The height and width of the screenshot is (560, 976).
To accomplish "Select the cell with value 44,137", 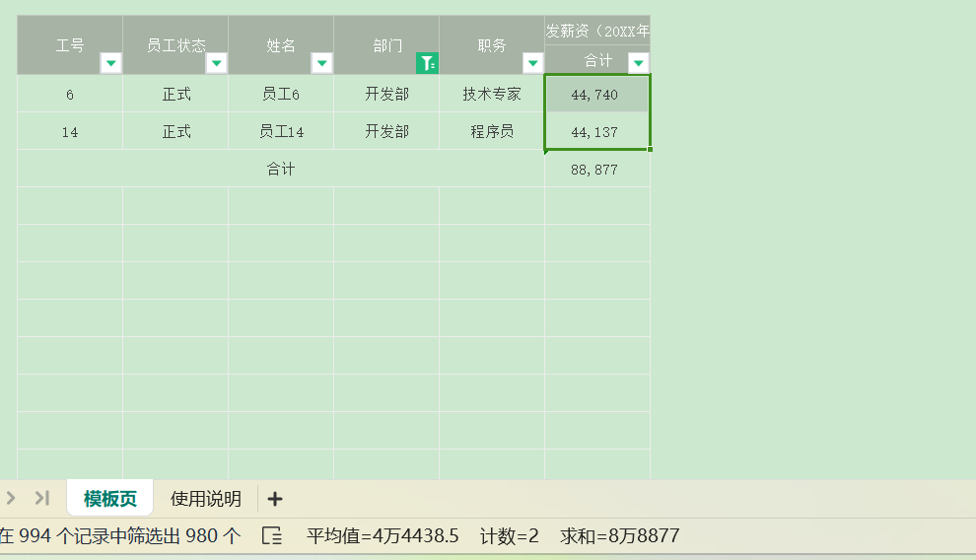I will pos(596,131).
